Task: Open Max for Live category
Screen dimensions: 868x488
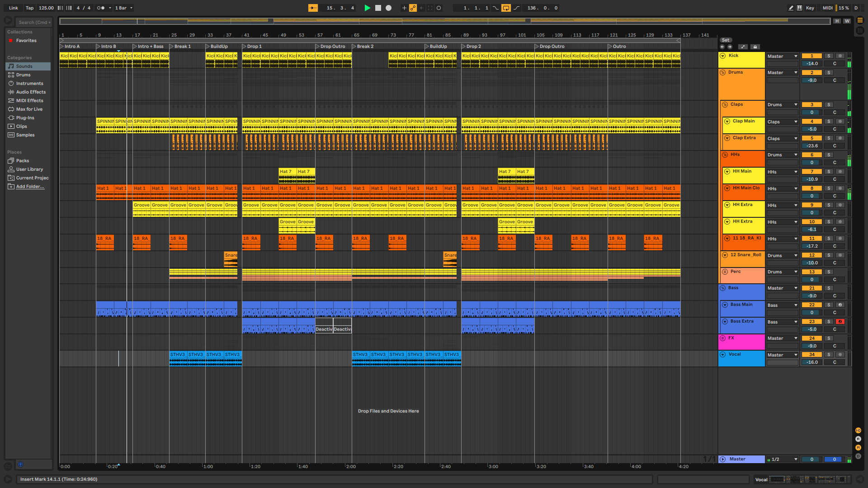Action: (x=28, y=109)
